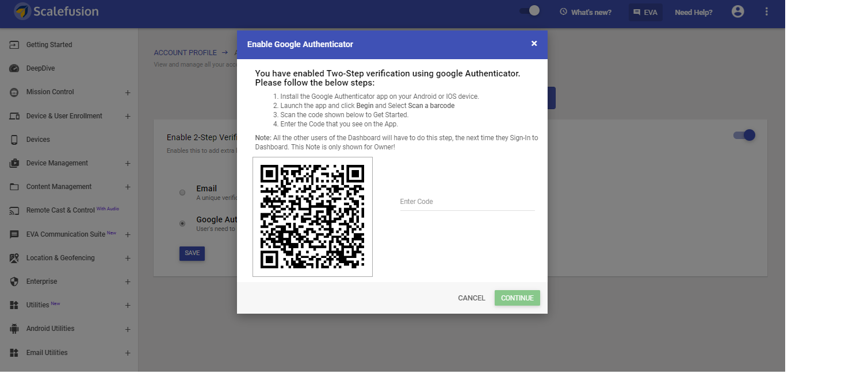The height and width of the screenshot is (374, 868).
Task: Click the CONTINUE button in the dialog
Action: (x=517, y=298)
